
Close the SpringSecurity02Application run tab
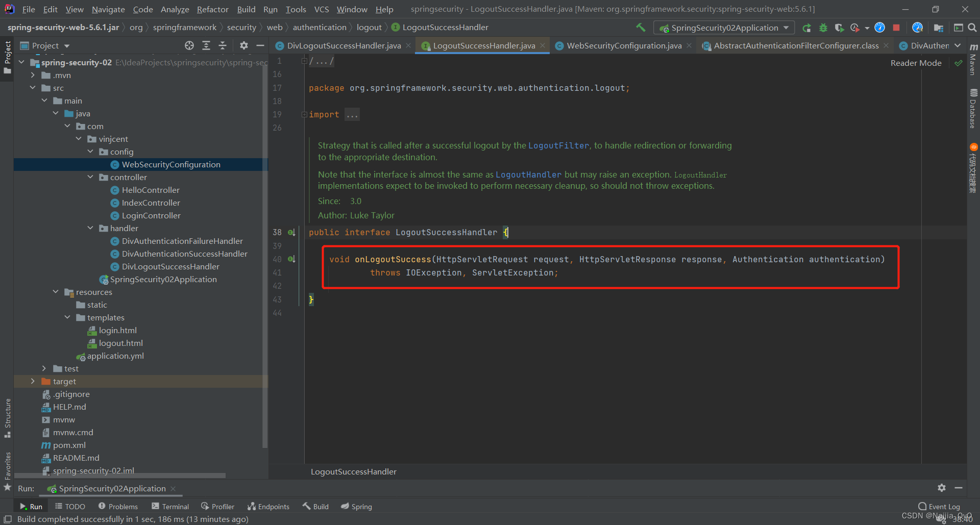[x=173, y=488]
